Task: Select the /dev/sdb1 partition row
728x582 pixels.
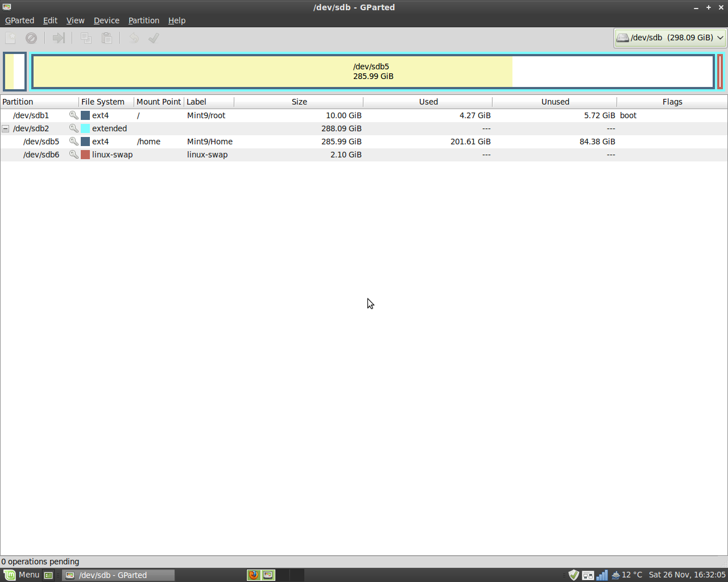Action: point(364,115)
